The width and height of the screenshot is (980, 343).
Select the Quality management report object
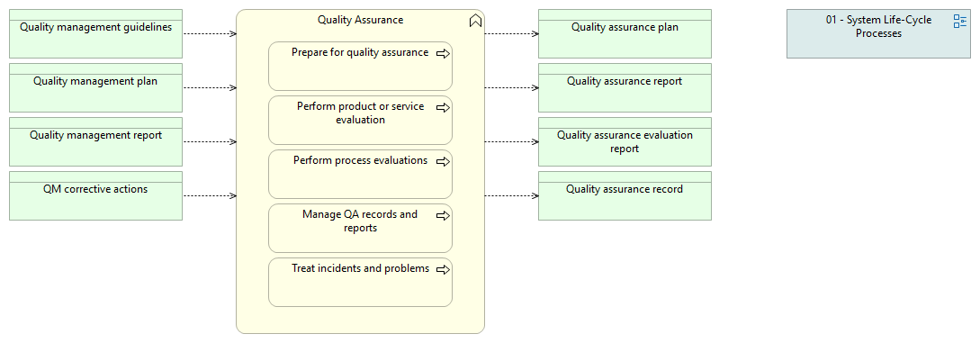click(95, 142)
